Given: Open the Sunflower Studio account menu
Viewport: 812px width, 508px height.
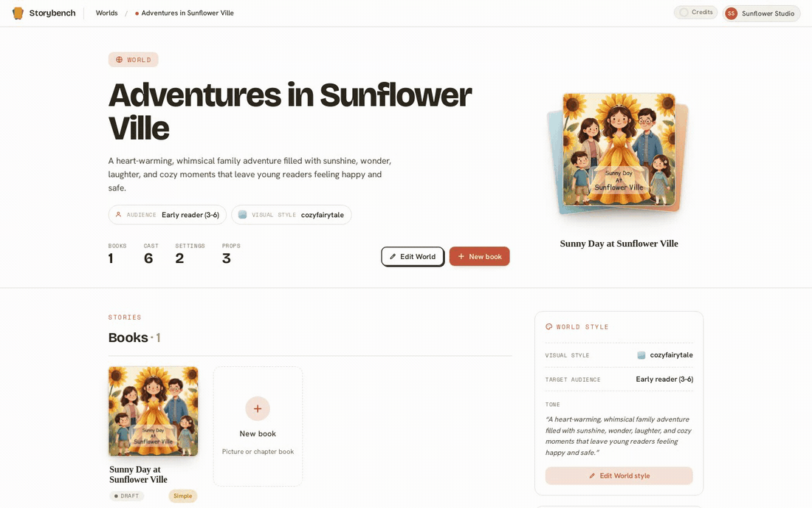Looking at the screenshot, I should tap(761, 13).
